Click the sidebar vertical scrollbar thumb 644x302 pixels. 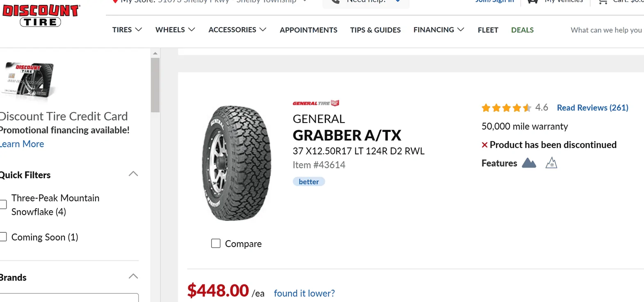click(x=155, y=85)
